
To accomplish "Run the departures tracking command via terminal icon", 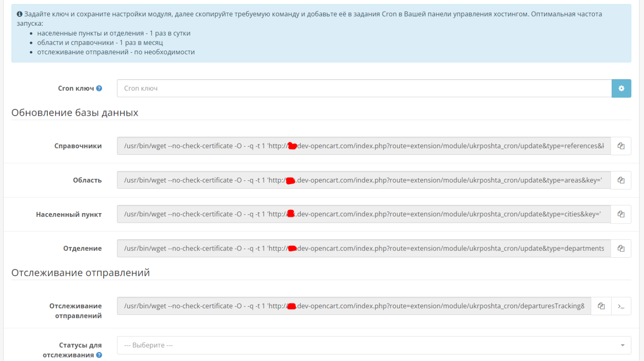I will pyautogui.click(x=621, y=306).
